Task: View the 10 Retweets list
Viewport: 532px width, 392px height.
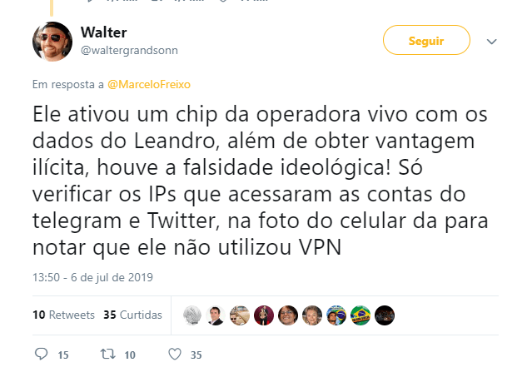Action: 63,315
